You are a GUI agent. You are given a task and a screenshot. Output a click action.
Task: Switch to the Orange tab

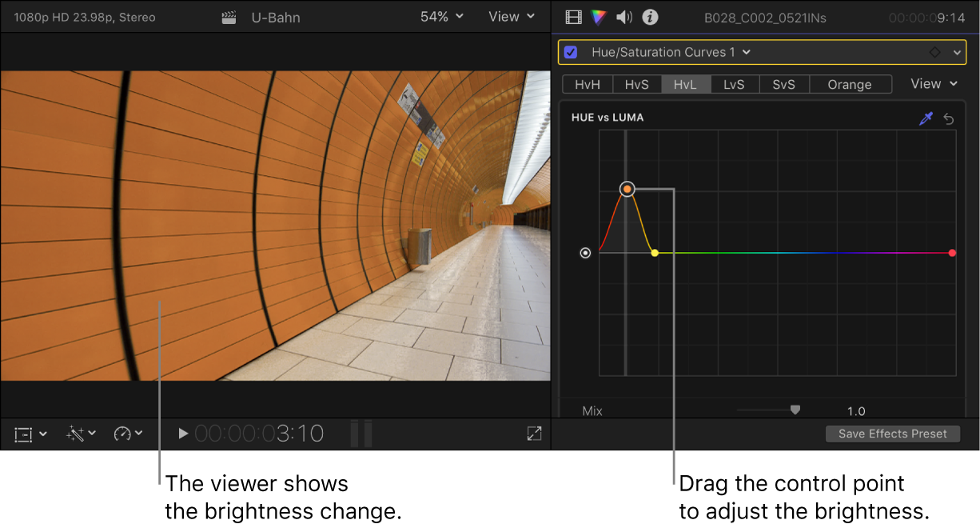click(x=850, y=84)
